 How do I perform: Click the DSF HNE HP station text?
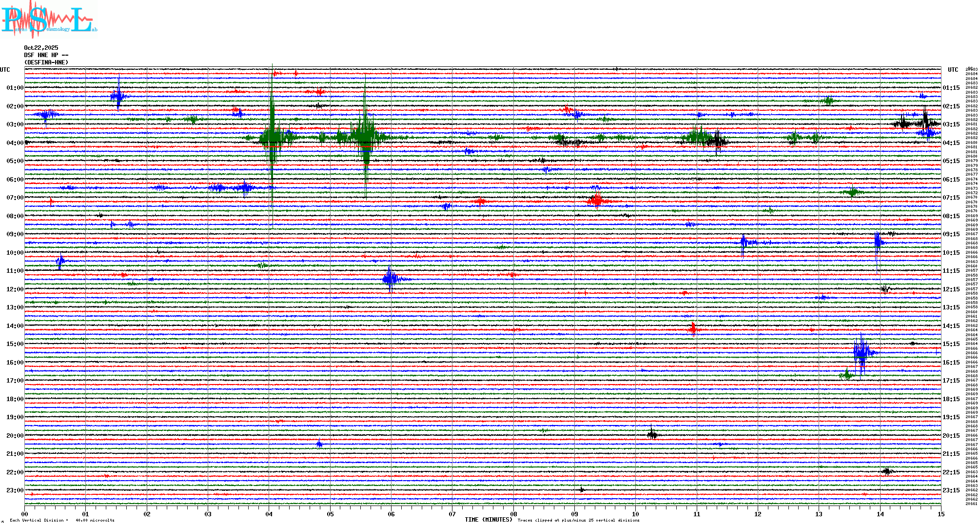(x=46, y=55)
